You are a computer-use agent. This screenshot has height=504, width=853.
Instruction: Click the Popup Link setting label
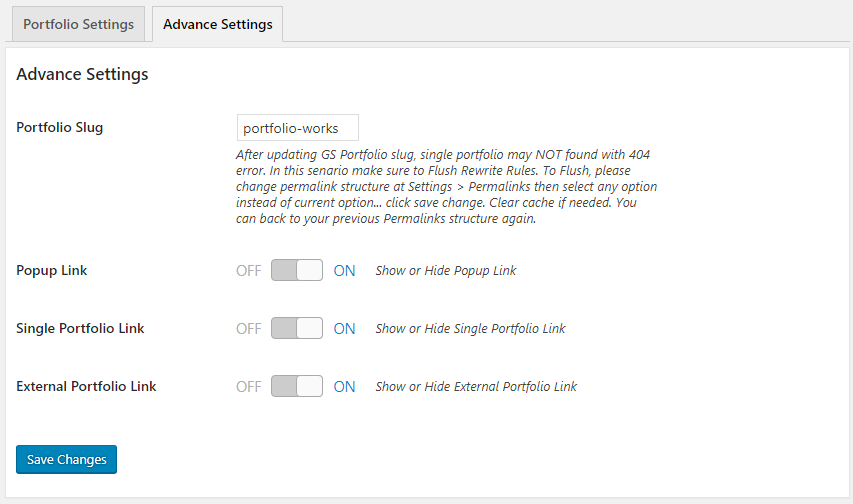tap(52, 270)
